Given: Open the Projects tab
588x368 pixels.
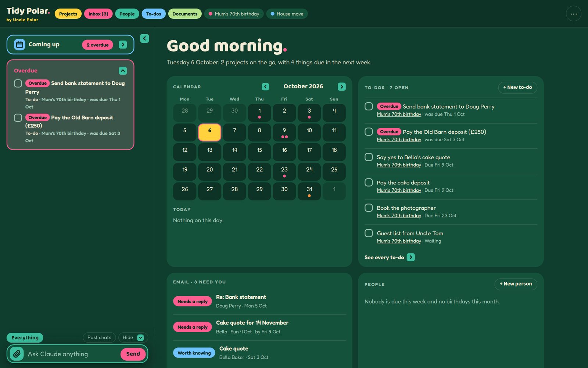Looking at the screenshot, I should [x=68, y=14].
